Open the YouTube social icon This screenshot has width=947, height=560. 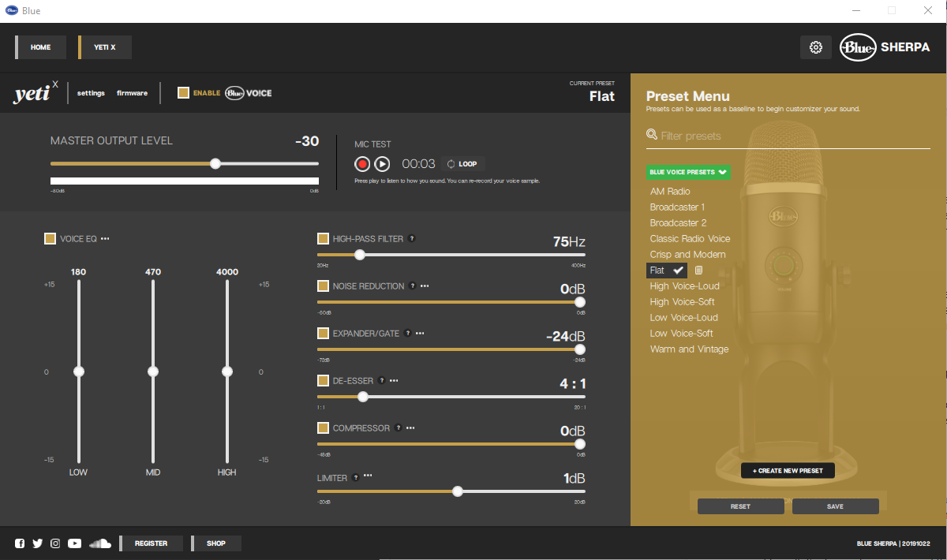(74, 543)
